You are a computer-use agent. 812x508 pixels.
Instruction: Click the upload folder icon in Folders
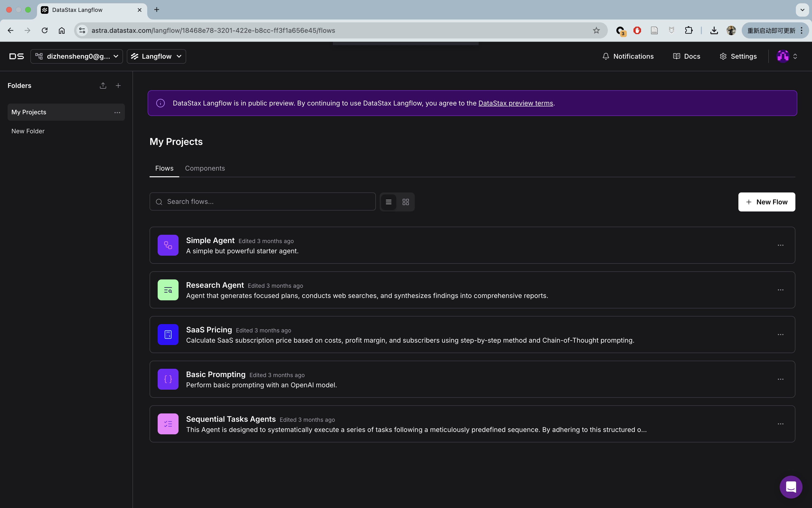pyautogui.click(x=103, y=86)
